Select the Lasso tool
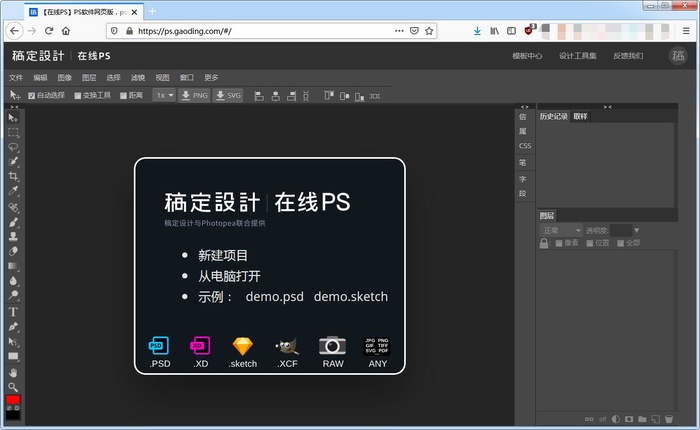This screenshot has width=700, height=430. tap(13, 146)
